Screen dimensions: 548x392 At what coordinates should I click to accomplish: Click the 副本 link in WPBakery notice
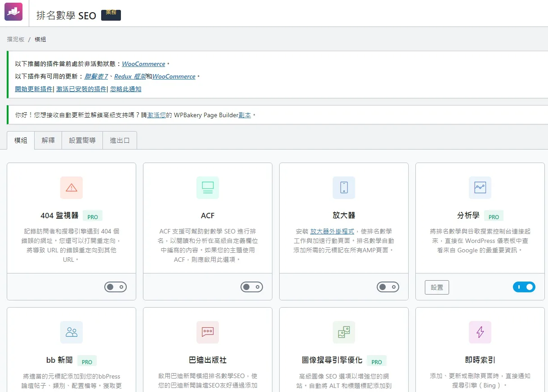click(245, 115)
